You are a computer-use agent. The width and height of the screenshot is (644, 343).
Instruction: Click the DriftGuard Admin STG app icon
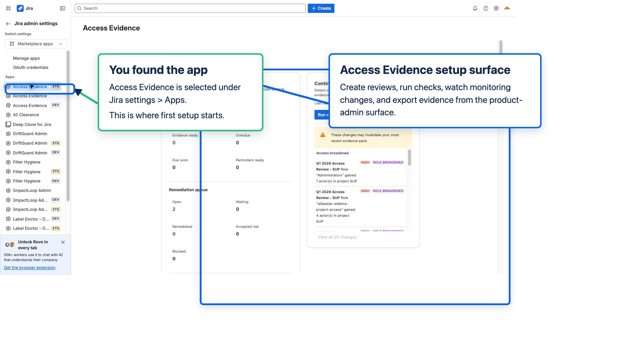pos(8,143)
